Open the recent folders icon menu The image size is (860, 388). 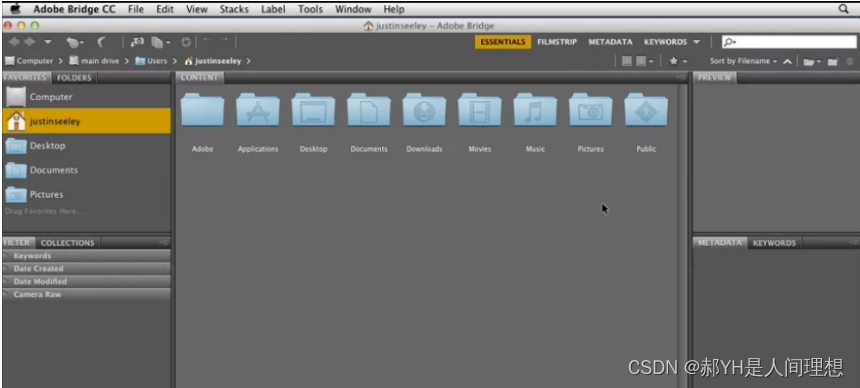pos(812,61)
